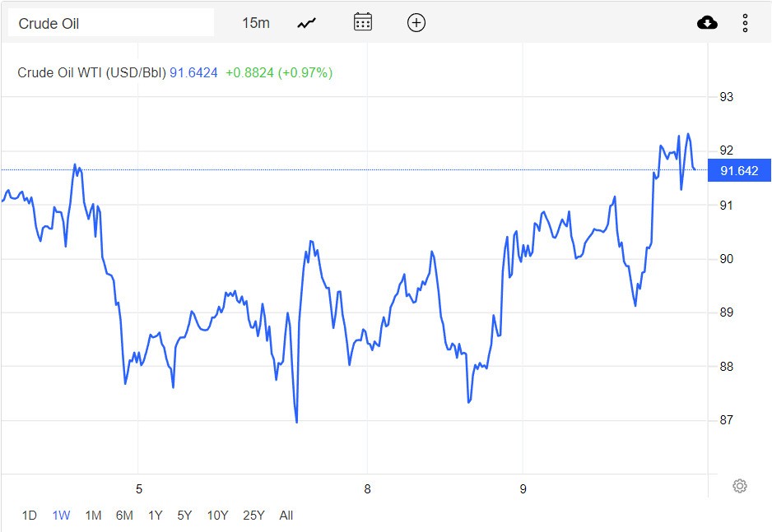
Task: Download chart data via cloud icon
Action: click(707, 23)
